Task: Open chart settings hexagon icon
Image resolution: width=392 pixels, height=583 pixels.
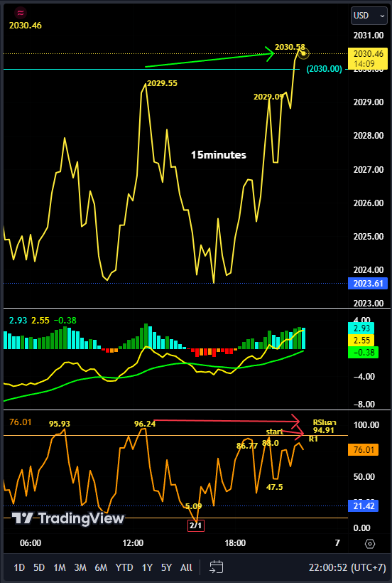Action: (370, 544)
